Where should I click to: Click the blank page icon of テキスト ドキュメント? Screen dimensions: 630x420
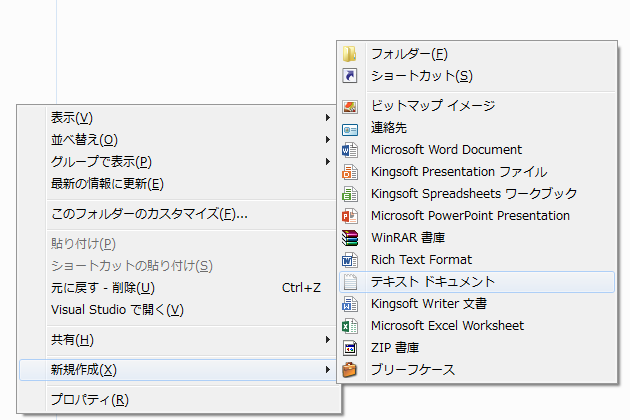pos(350,282)
